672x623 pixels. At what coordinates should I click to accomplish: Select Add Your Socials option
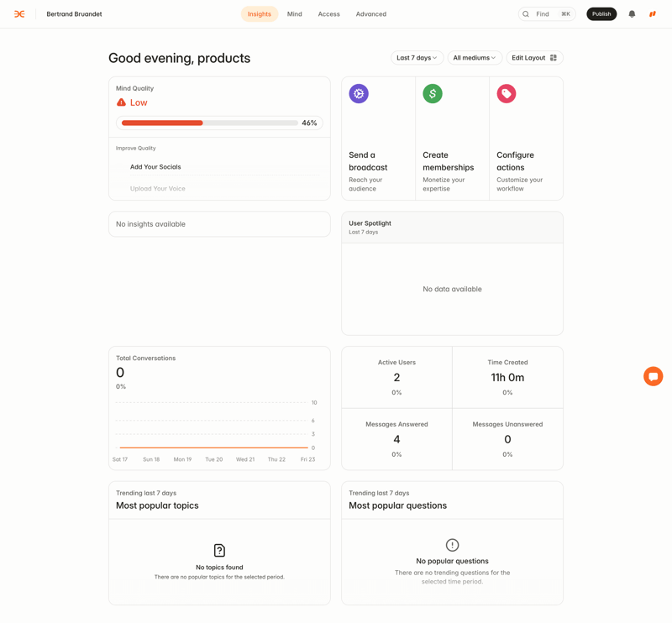click(155, 167)
